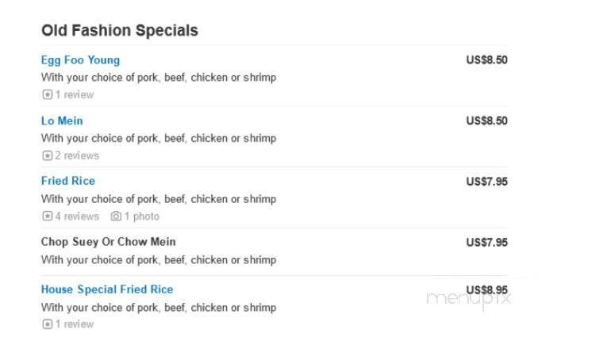611x364 pixels.
Task: View the 4 reviews for Fried Rice
Action: tap(77, 216)
